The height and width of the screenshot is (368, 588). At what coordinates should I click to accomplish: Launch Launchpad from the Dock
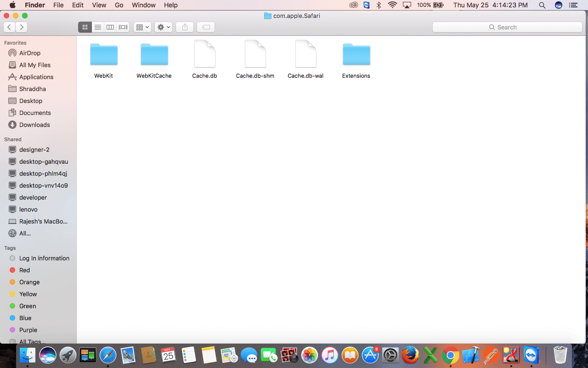(x=68, y=355)
